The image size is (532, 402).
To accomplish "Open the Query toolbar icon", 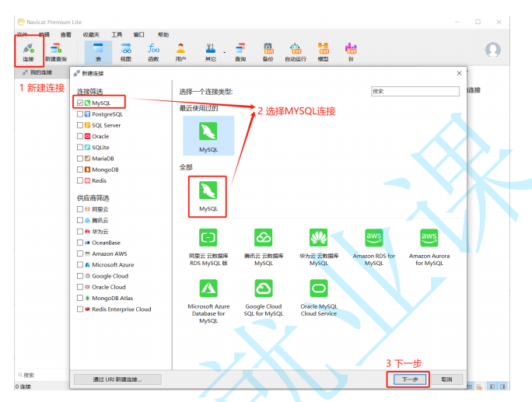I will (x=240, y=51).
